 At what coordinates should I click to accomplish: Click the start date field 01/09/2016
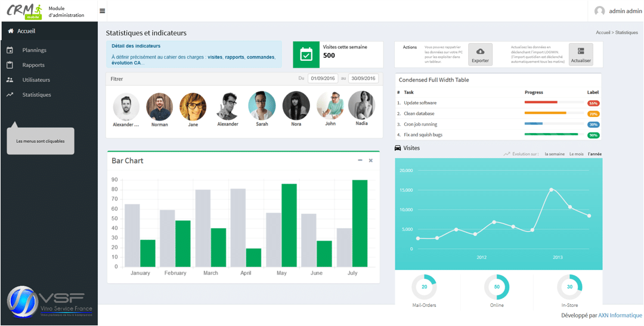323,79
